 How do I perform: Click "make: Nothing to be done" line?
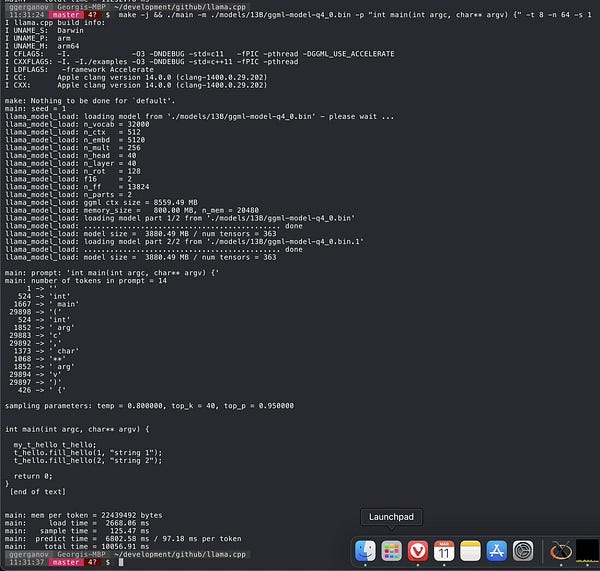[90, 101]
